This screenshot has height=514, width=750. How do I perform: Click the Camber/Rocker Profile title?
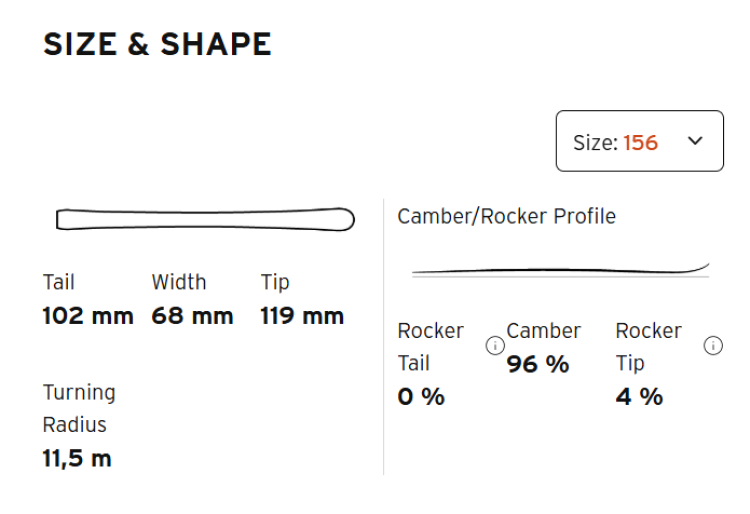506,216
